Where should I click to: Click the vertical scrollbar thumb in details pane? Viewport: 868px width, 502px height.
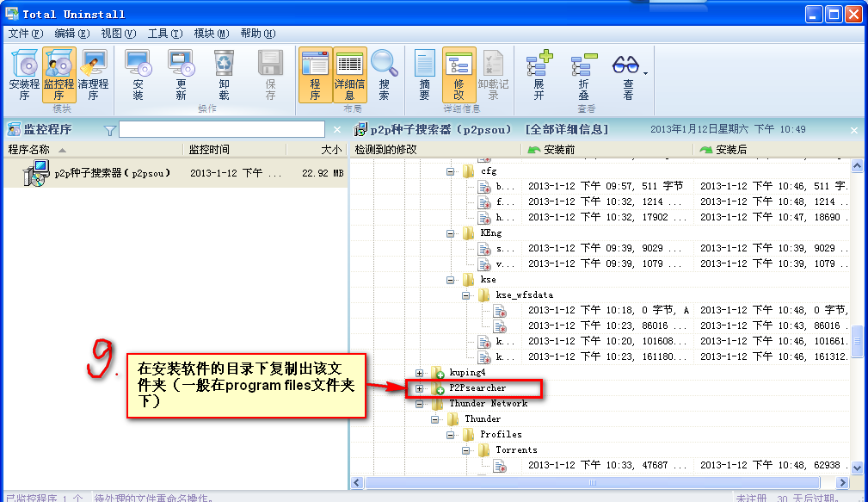857,342
